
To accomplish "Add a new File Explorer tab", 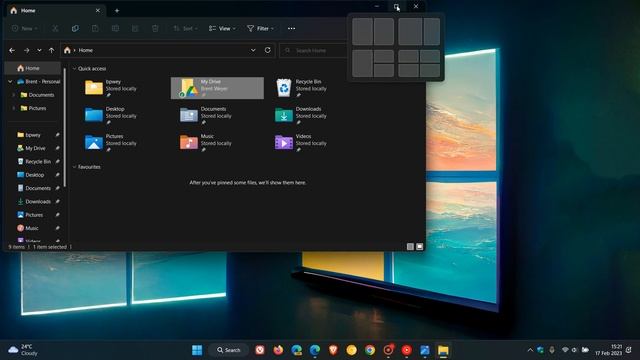I will point(117,11).
